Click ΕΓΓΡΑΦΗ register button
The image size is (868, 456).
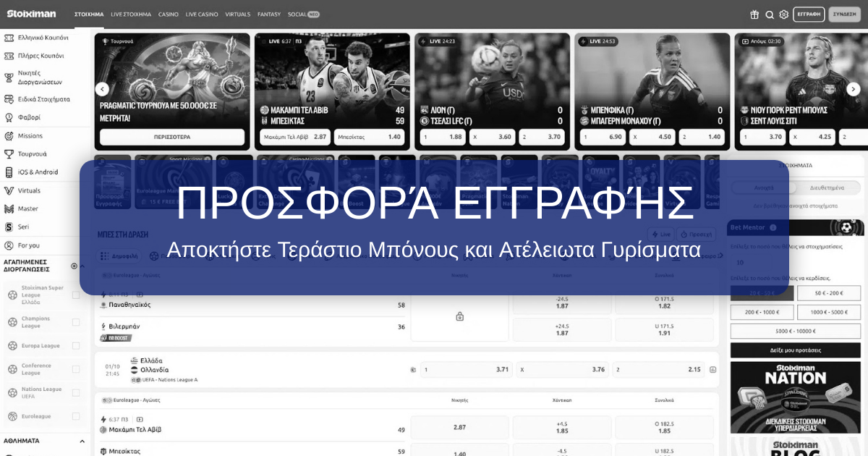pyautogui.click(x=809, y=14)
